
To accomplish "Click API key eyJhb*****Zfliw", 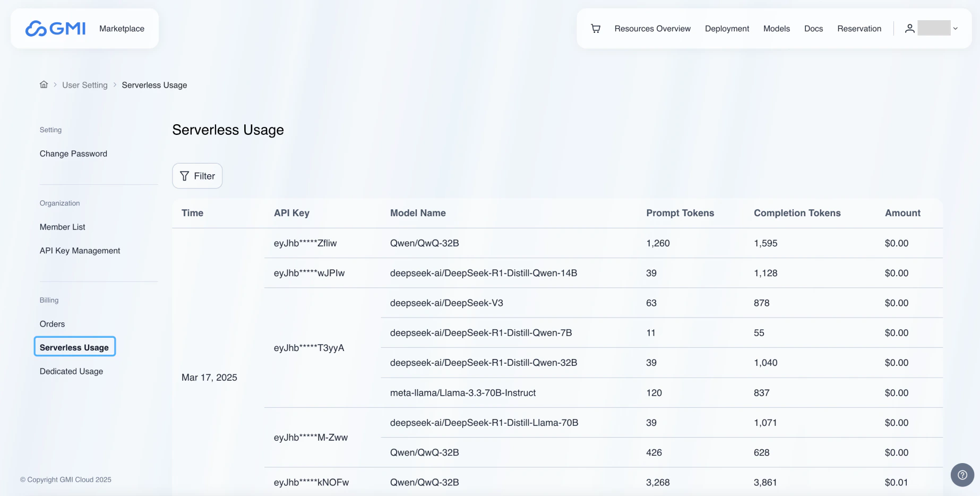I will click(x=305, y=243).
